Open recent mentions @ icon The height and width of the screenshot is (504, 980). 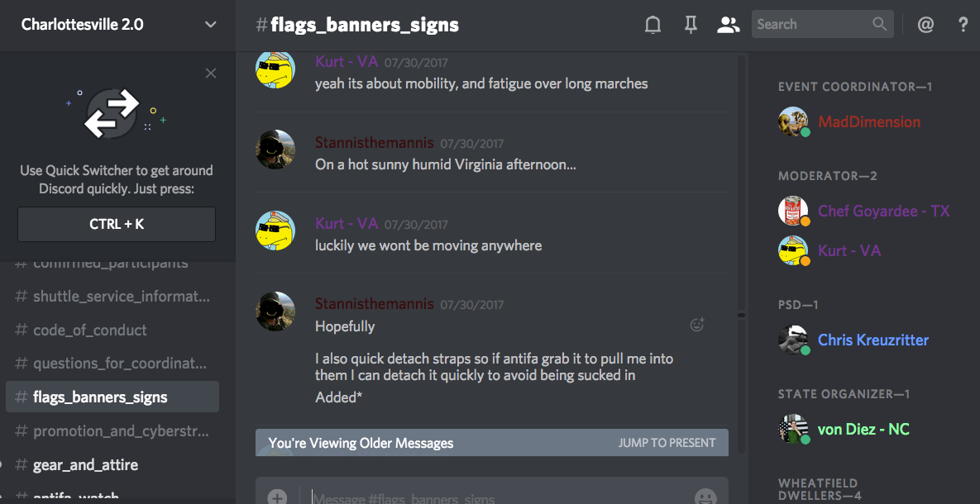(925, 24)
